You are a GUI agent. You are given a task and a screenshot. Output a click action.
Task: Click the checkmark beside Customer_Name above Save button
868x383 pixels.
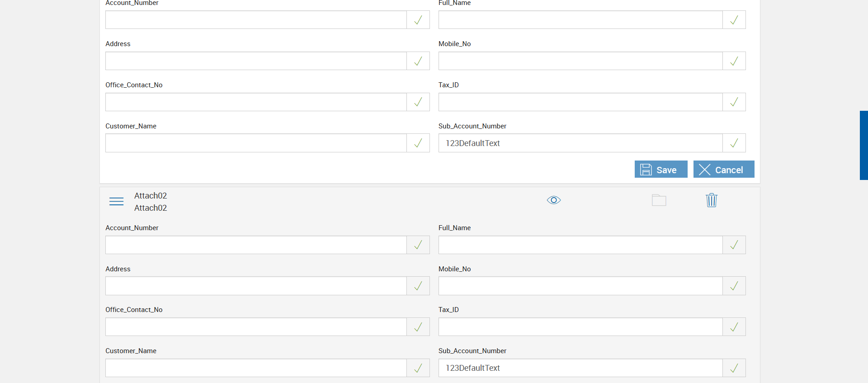tap(418, 143)
